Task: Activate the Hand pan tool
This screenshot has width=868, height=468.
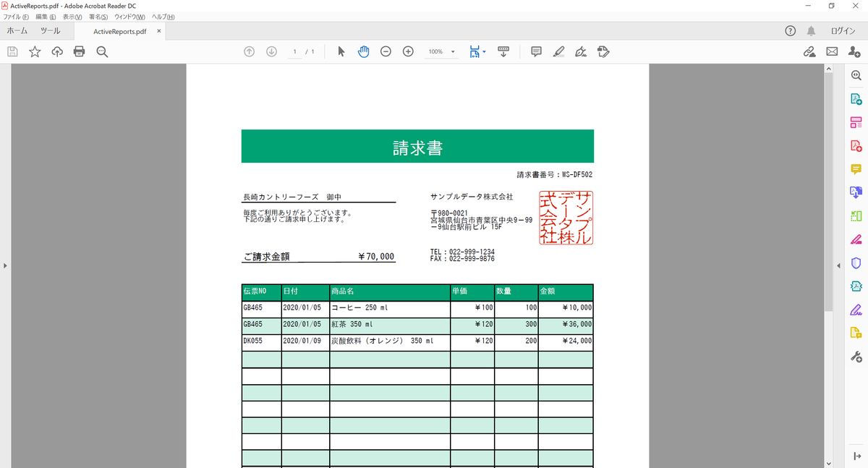Action: [x=364, y=51]
